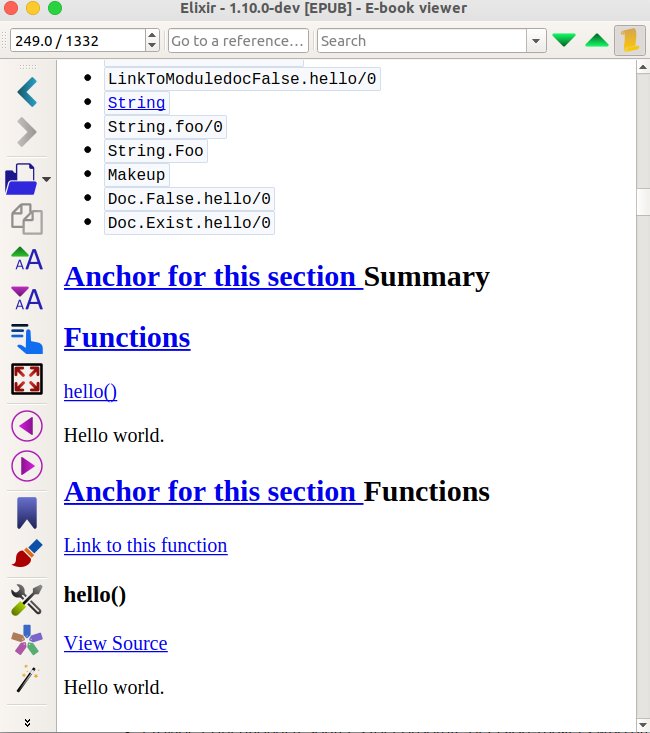Increase font size with the larger A icon
Image resolution: width=650 pixels, height=733 pixels.
[27, 259]
